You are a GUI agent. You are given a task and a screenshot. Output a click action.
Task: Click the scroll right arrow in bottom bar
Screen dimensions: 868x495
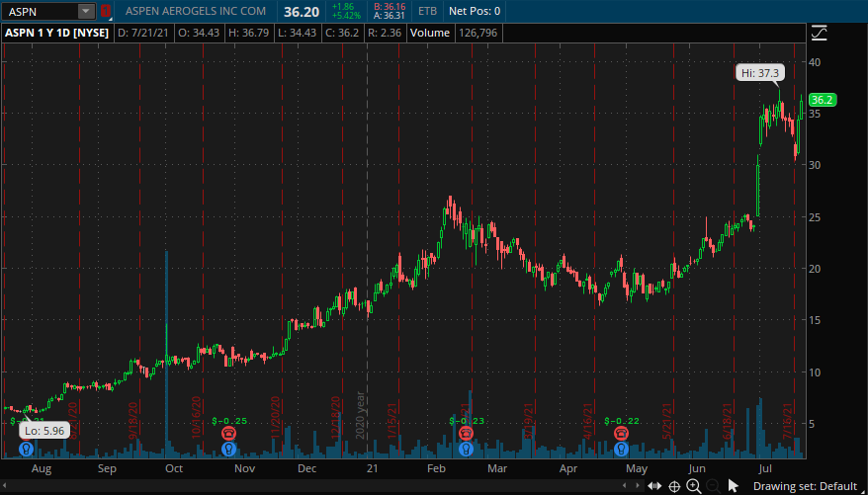coord(638,486)
